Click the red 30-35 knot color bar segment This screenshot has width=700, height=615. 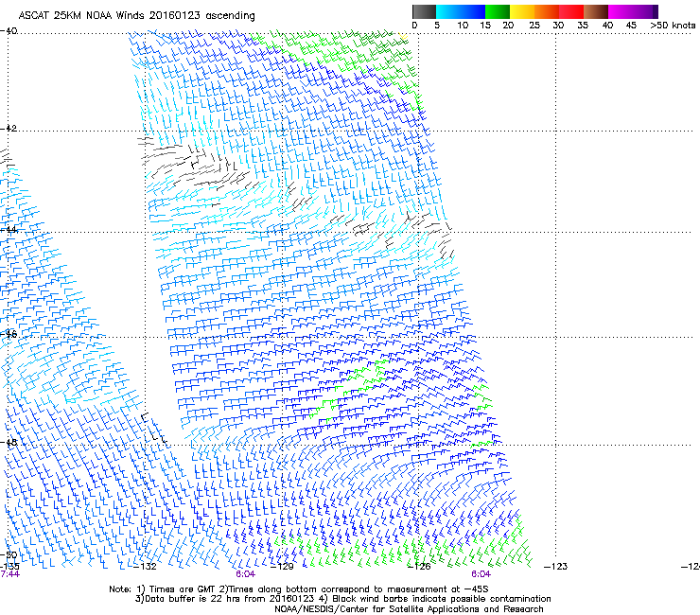tap(571, 11)
